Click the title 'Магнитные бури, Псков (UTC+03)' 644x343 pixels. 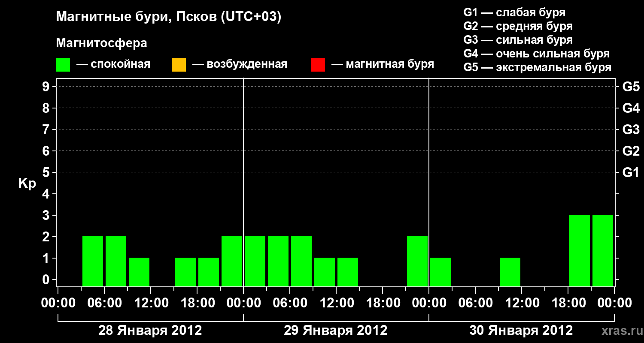point(169,17)
